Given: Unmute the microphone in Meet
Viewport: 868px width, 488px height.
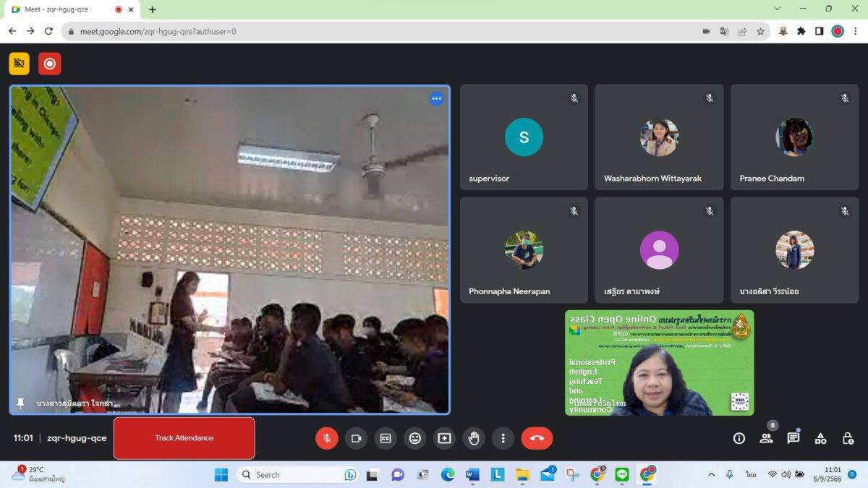Looking at the screenshot, I should (x=327, y=438).
